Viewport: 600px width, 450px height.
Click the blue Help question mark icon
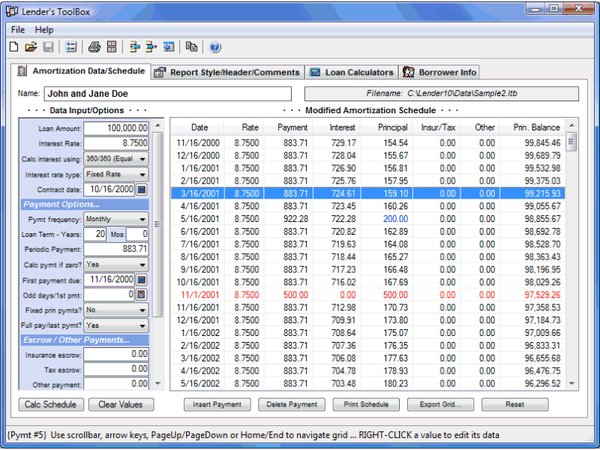(x=215, y=47)
